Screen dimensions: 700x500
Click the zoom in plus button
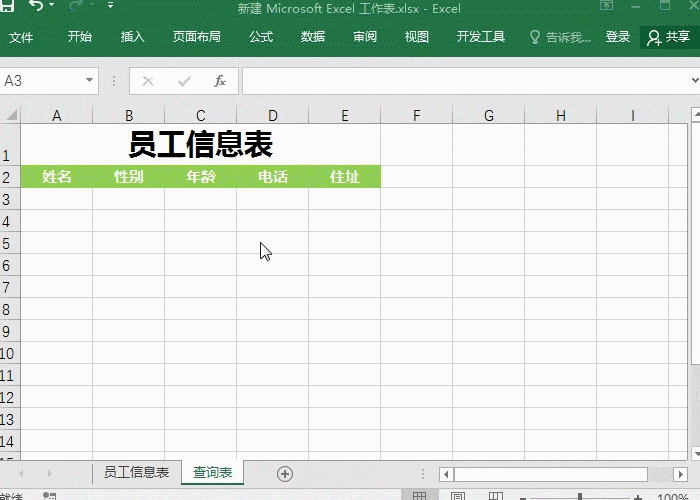638,497
